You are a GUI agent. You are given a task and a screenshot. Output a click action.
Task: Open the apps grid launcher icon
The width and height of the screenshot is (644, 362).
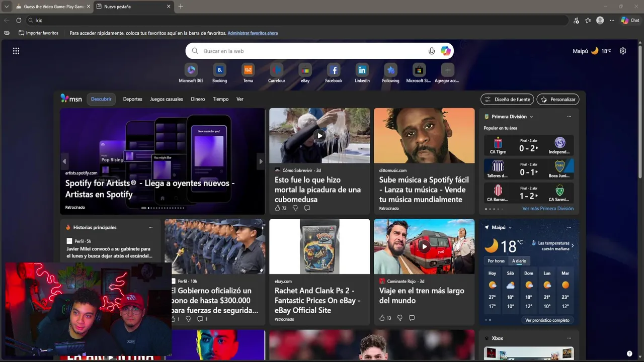pyautogui.click(x=16, y=51)
